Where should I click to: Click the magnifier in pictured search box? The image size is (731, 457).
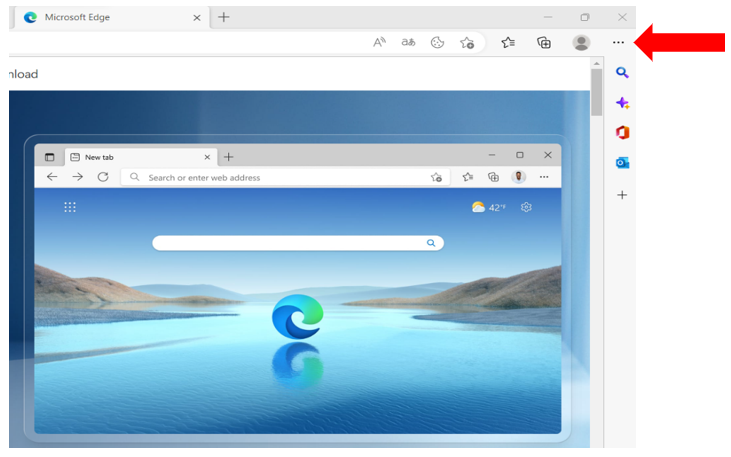pyautogui.click(x=431, y=243)
